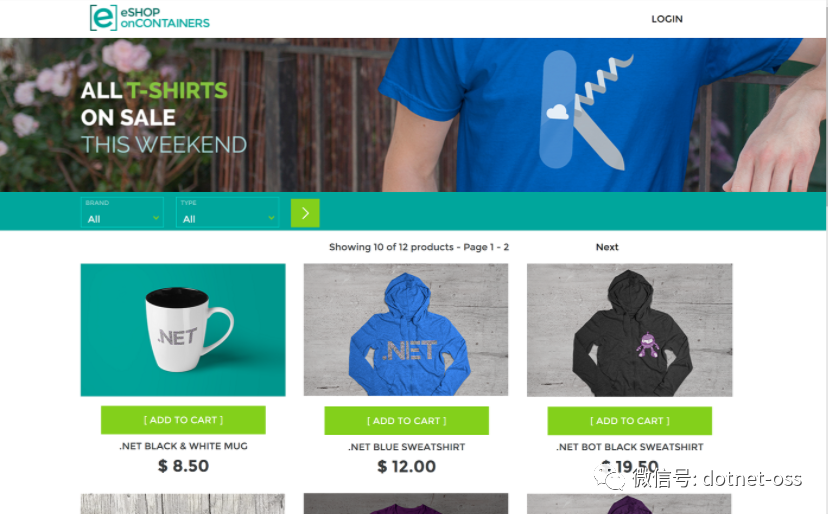Image resolution: width=828 pixels, height=514 pixels.
Task: Click the .NET BLUE SWEATSHIRT product title
Action: [407, 447]
